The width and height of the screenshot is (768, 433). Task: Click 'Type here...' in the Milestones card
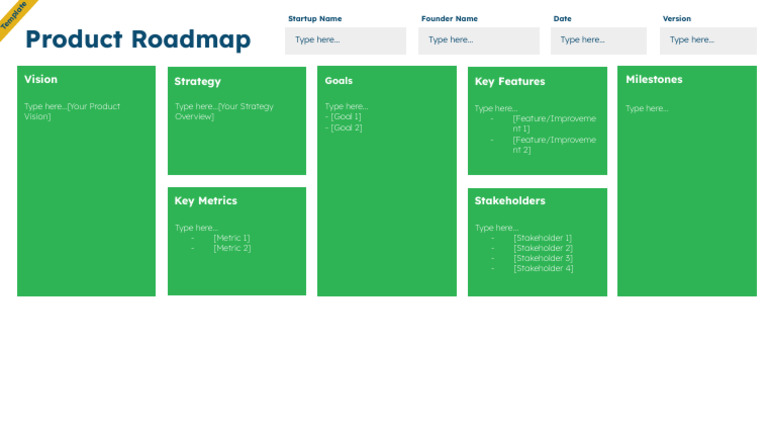pyautogui.click(x=647, y=109)
